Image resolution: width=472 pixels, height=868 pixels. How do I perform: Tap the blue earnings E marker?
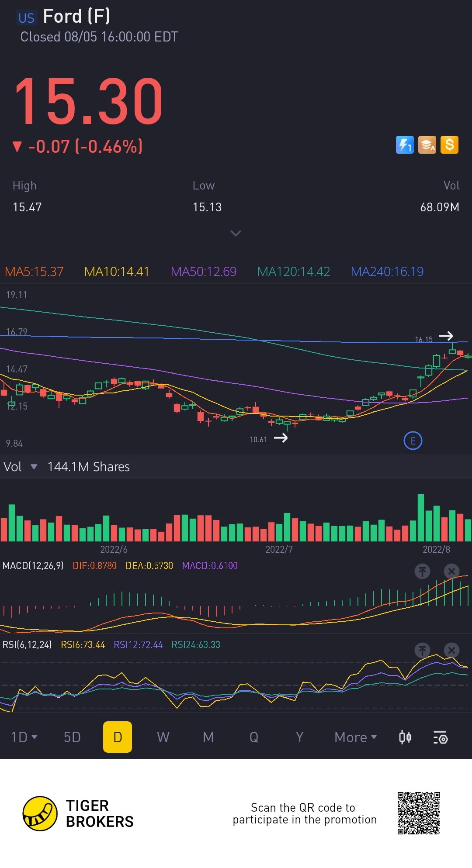[x=413, y=441]
